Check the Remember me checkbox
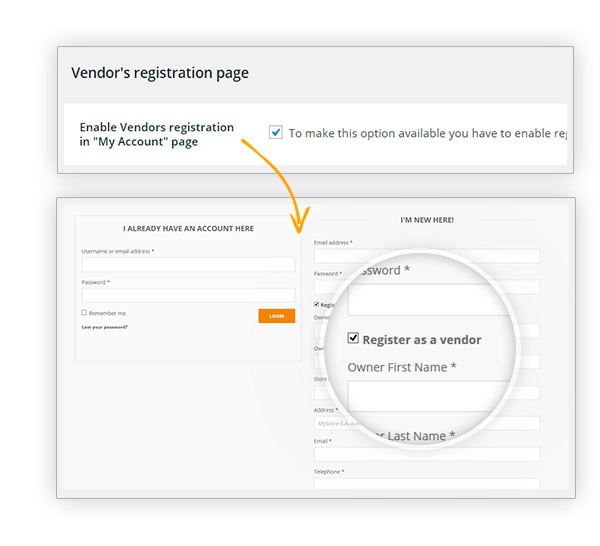Screen dimensions: 600x546 pos(84,313)
